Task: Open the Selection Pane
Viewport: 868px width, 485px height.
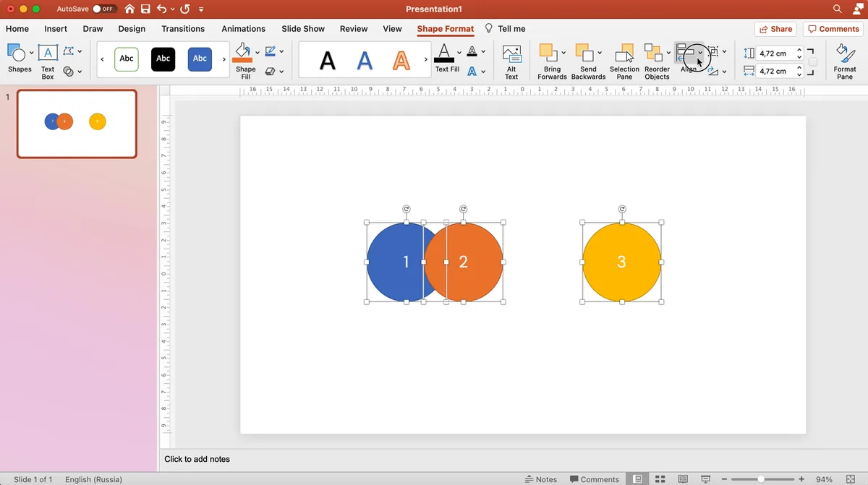Action: point(624,61)
